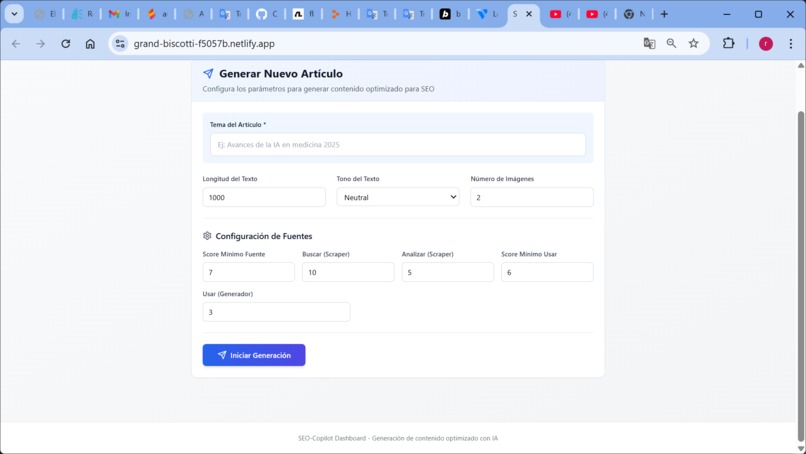Switch to the first YouTube tab

[x=561, y=14]
